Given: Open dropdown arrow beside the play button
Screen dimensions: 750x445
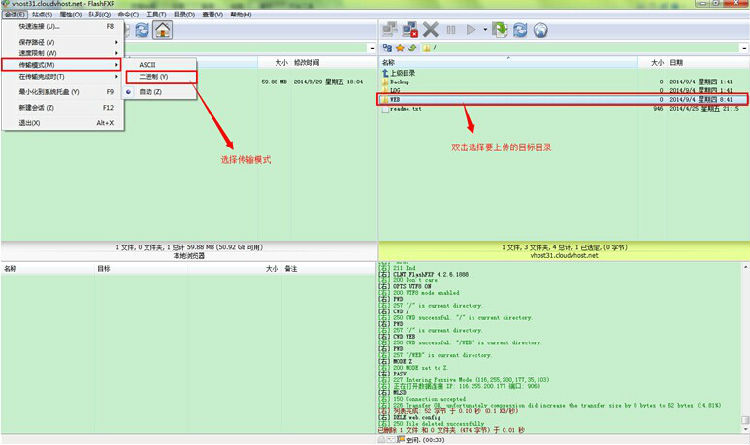Looking at the screenshot, I should point(485,30).
